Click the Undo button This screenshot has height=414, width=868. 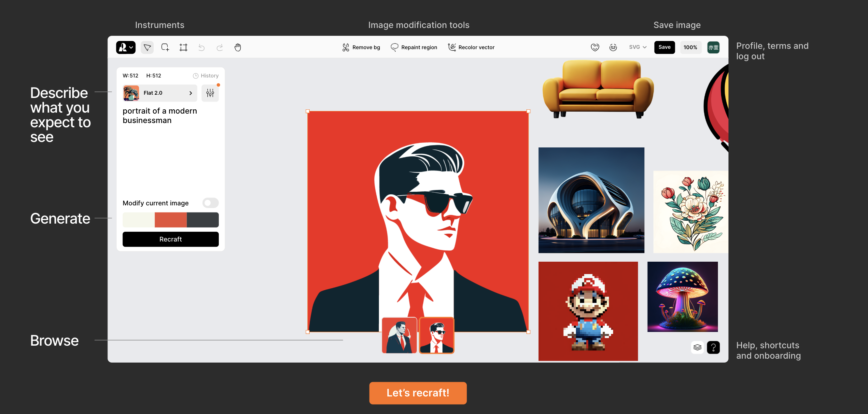pos(202,48)
